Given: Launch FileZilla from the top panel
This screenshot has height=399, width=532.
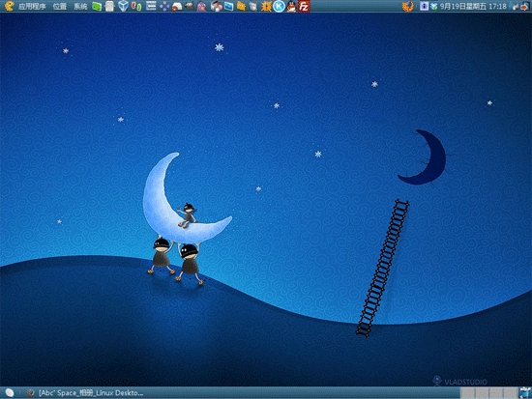Looking at the screenshot, I should tap(304, 6).
